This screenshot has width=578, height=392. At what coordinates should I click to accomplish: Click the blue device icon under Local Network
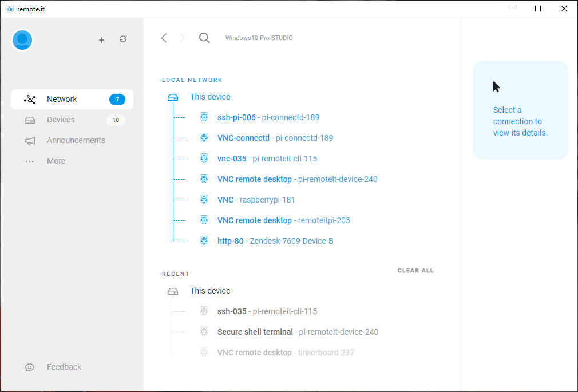173,97
